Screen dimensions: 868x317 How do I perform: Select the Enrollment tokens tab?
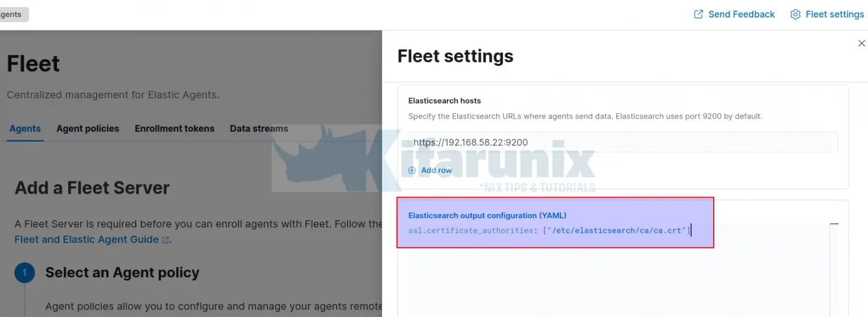pyautogui.click(x=175, y=129)
